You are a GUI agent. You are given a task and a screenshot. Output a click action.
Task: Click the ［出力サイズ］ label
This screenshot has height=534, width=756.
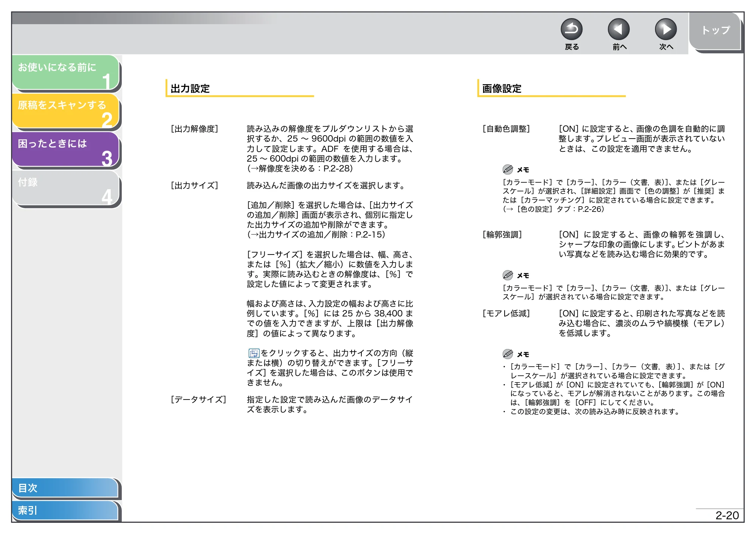point(195,186)
